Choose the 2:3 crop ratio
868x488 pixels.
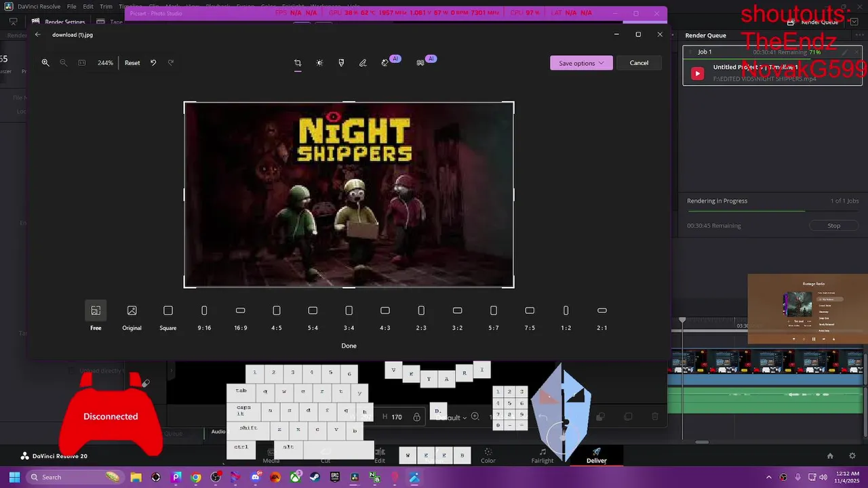pyautogui.click(x=421, y=317)
